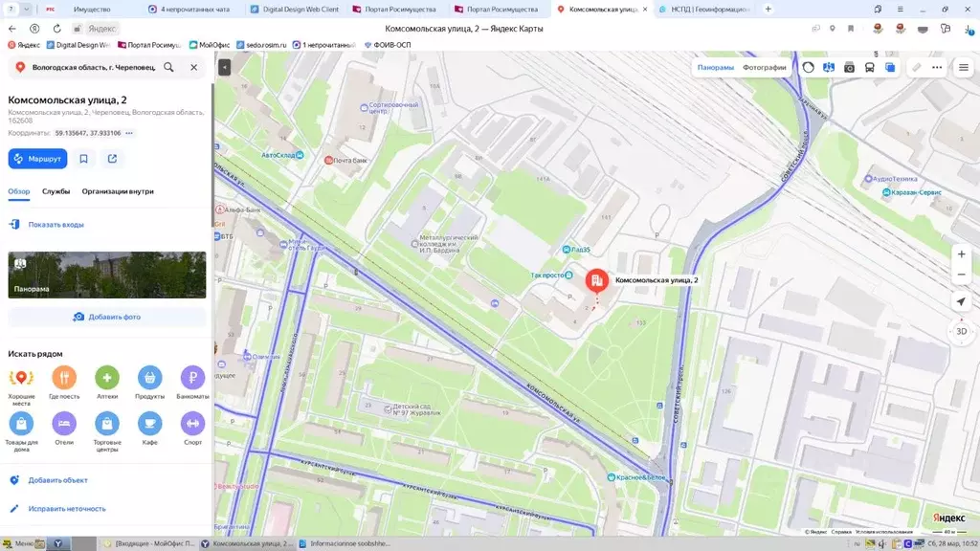
Task: Toggle the street photo camera layer
Action: pyautogui.click(x=849, y=67)
